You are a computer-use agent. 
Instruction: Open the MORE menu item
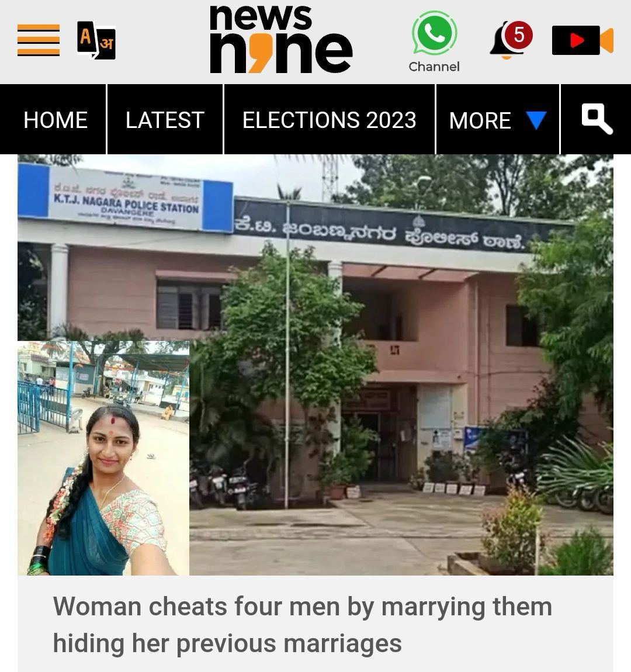(498, 120)
